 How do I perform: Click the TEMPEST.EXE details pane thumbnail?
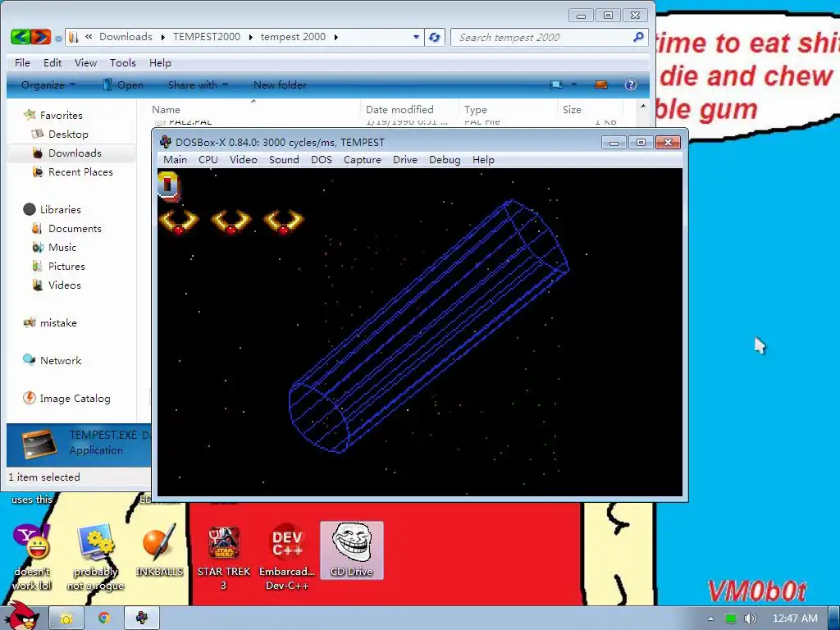click(x=39, y=444)
